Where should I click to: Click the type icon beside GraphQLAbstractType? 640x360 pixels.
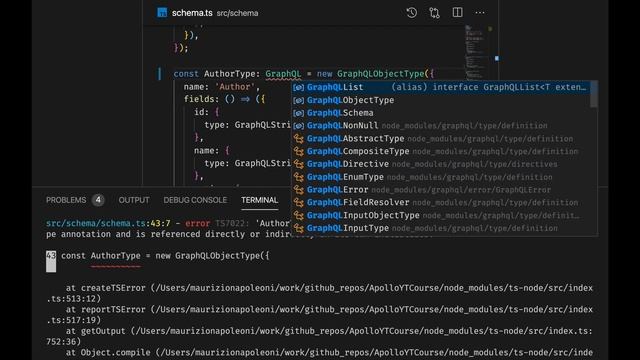(x=299, y=139)
